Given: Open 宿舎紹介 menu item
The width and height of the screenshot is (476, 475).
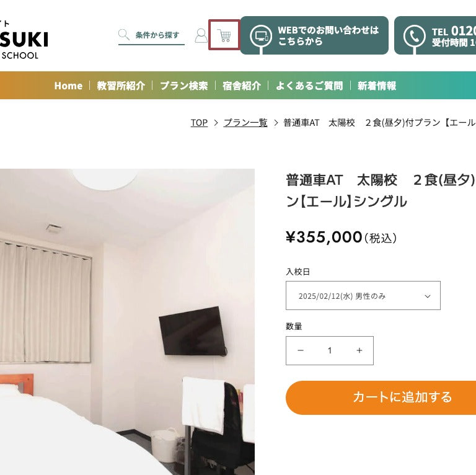Looking at the screenshot, I should click(242, 86).
